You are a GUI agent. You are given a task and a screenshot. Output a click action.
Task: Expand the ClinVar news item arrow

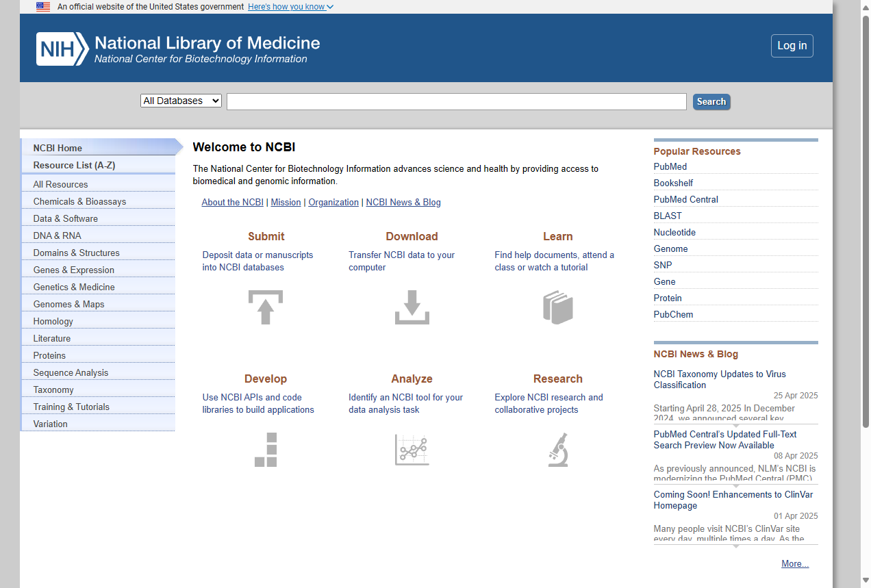735,546
